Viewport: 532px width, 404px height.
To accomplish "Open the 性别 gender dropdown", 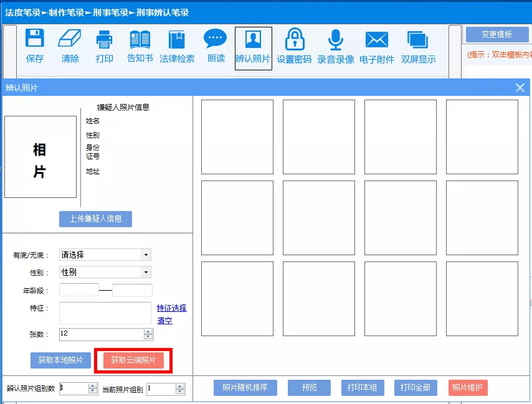I will click(146, 272).
